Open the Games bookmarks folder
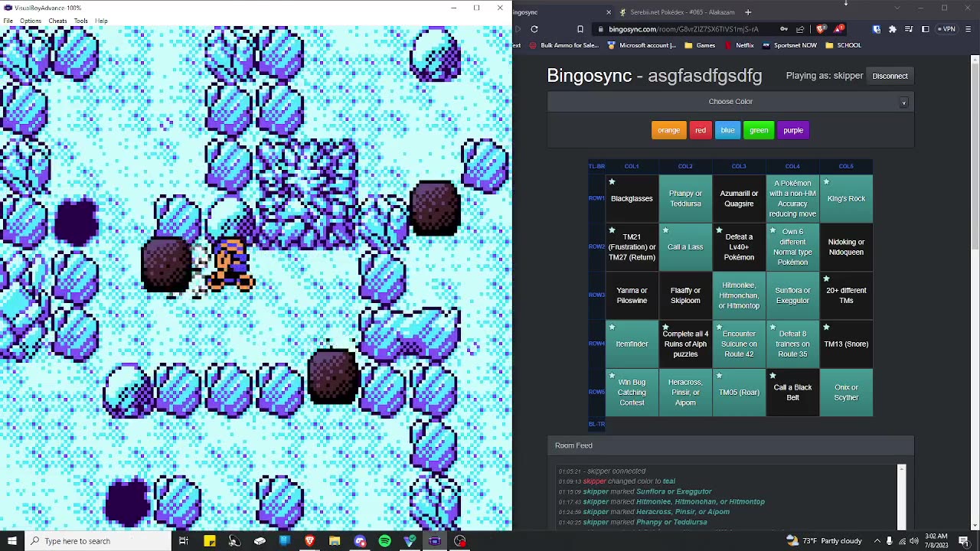The image size is (980, 551). pos(700,45)
